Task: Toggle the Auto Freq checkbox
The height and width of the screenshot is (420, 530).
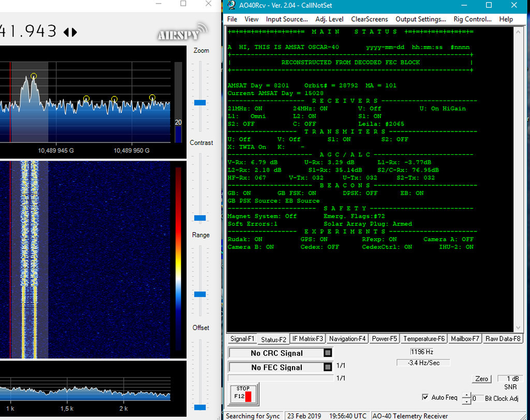Action: coord(425,397)
